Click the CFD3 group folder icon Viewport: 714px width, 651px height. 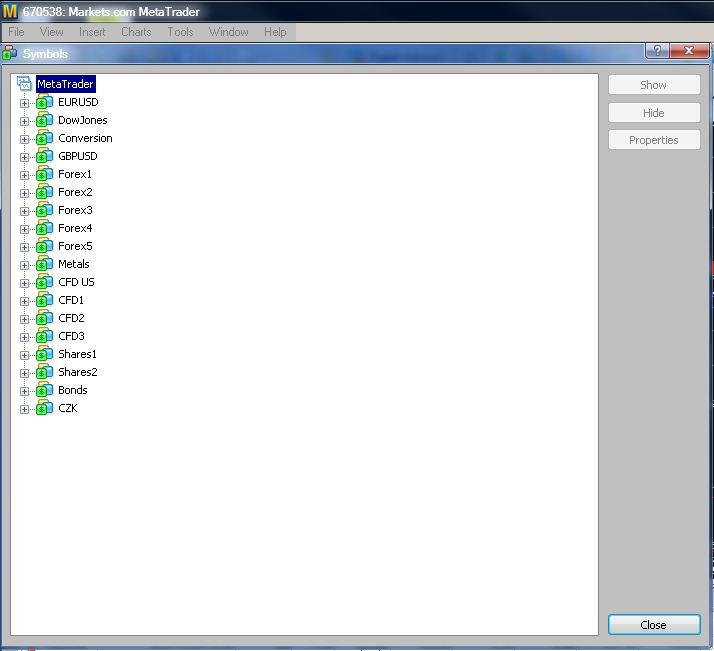click(44, 336)
